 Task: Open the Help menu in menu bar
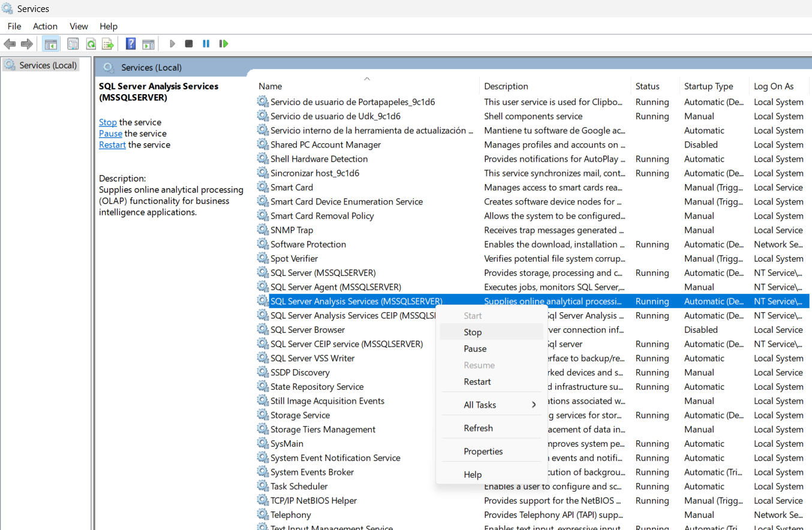[x=109, y=26]
